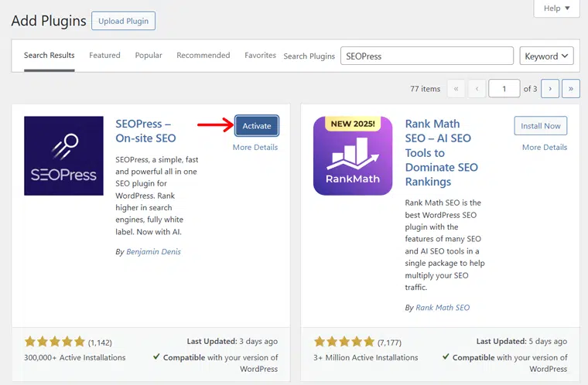Click the Rank Math plugin description text
Image resolution: width=588 pixels, height=385 pixels.
[445, 245]
